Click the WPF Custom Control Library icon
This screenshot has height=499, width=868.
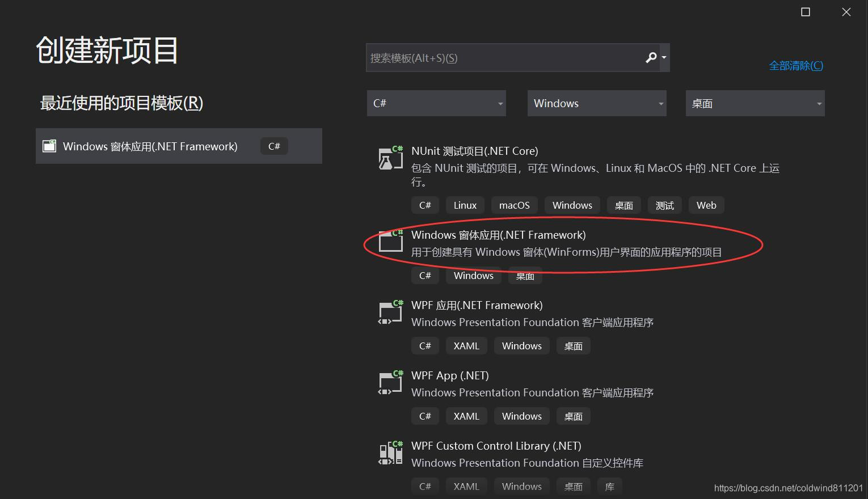[390, 453]
